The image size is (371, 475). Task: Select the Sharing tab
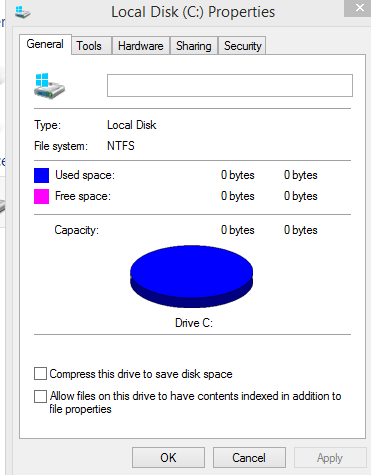(x=194, y=46)
